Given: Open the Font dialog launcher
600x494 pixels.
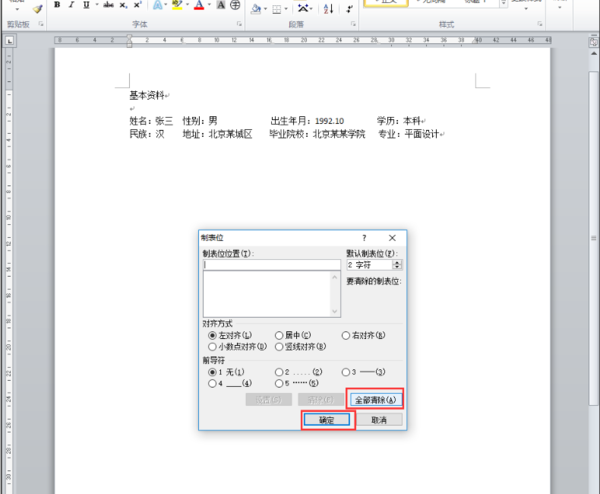Looking at the screenshot, I should point(240,24).
